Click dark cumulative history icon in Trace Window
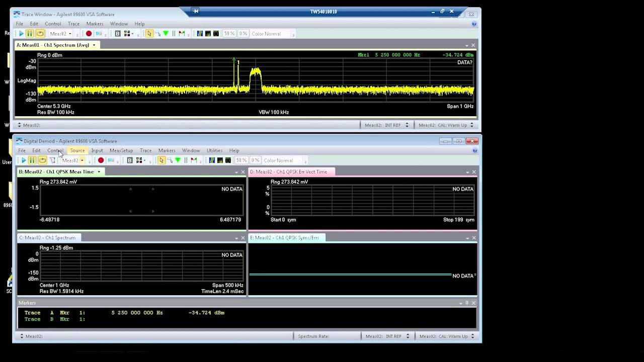Screen dimensions: 644x362 click(x=216, y=34)
